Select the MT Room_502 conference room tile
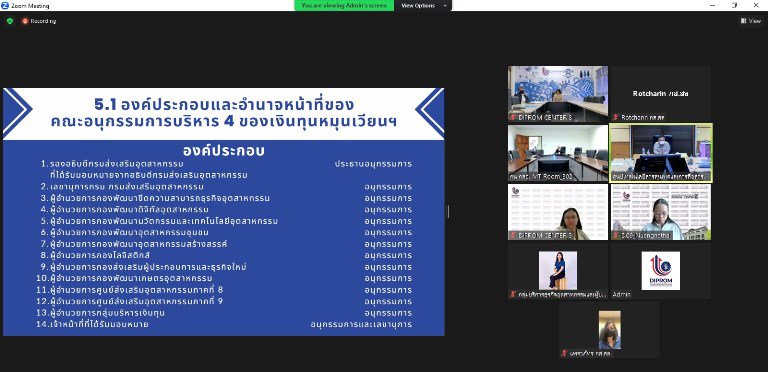The width and height of the screenshot is (768, 372). (x=558, y=153)
